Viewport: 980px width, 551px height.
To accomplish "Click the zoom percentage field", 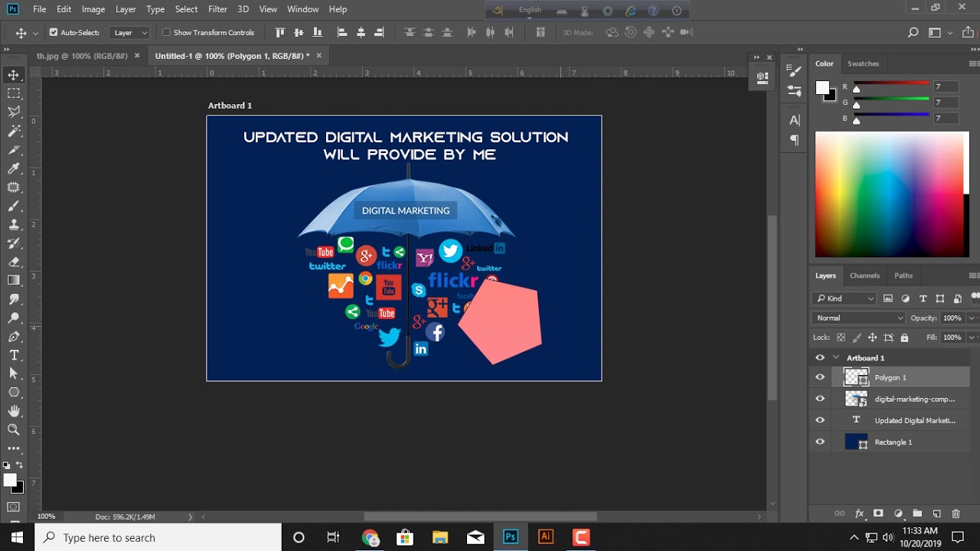I will pyautogui.click(x=46, y=517).
